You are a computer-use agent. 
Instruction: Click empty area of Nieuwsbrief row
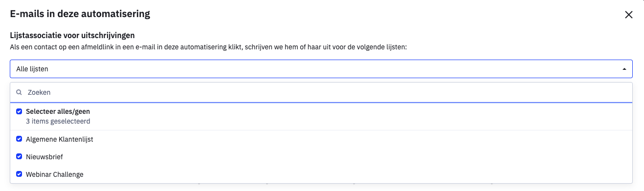click(347, 157)
